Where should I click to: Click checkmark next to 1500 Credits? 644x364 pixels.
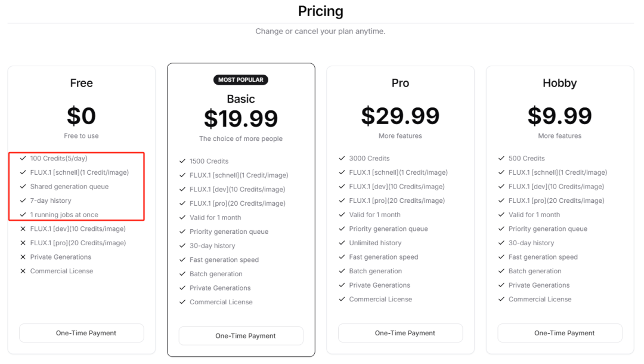tap(182, 161)
